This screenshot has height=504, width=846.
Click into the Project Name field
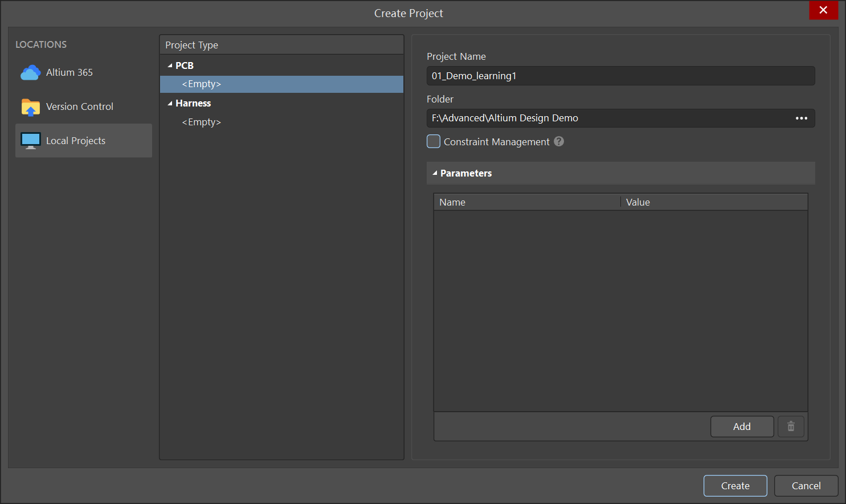coord(620,76)
